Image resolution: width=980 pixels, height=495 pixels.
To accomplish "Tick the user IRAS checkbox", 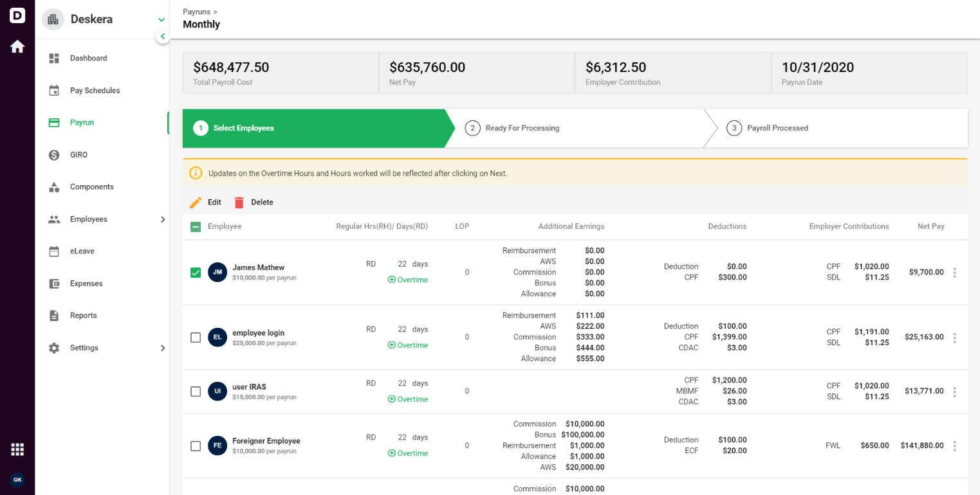I will click(x=196, y=392).
